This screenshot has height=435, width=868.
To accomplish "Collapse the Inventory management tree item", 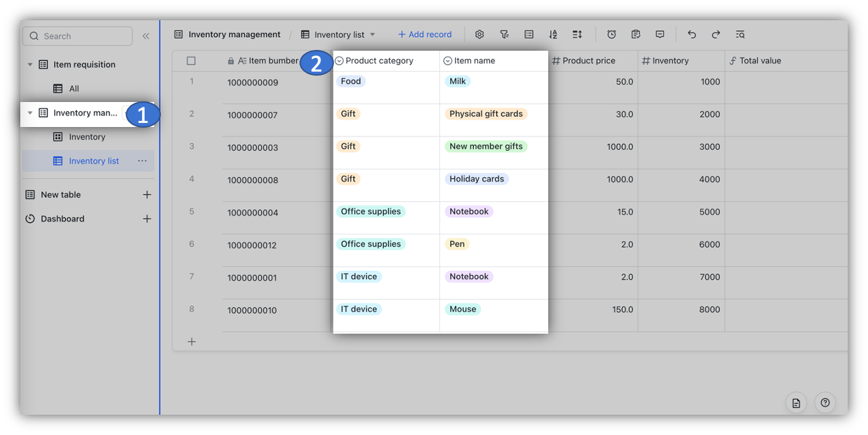I will pyautogui.click(x=29, y=113).
